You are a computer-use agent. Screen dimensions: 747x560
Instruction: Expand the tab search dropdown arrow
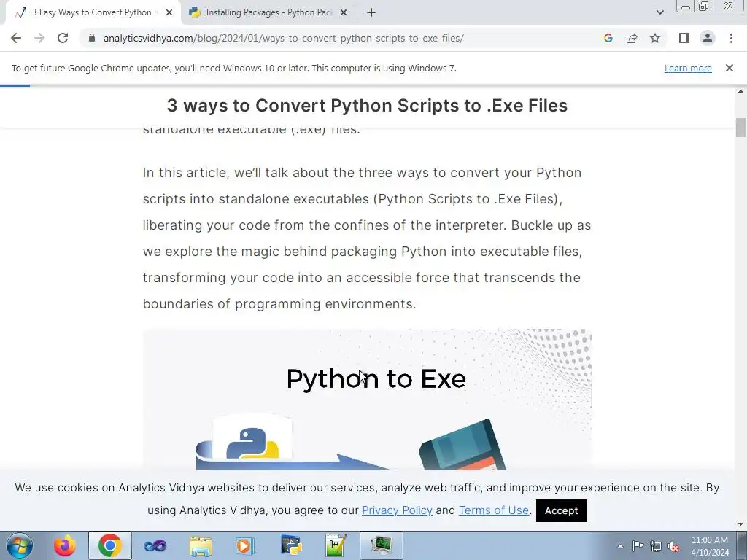coord(659,12)
